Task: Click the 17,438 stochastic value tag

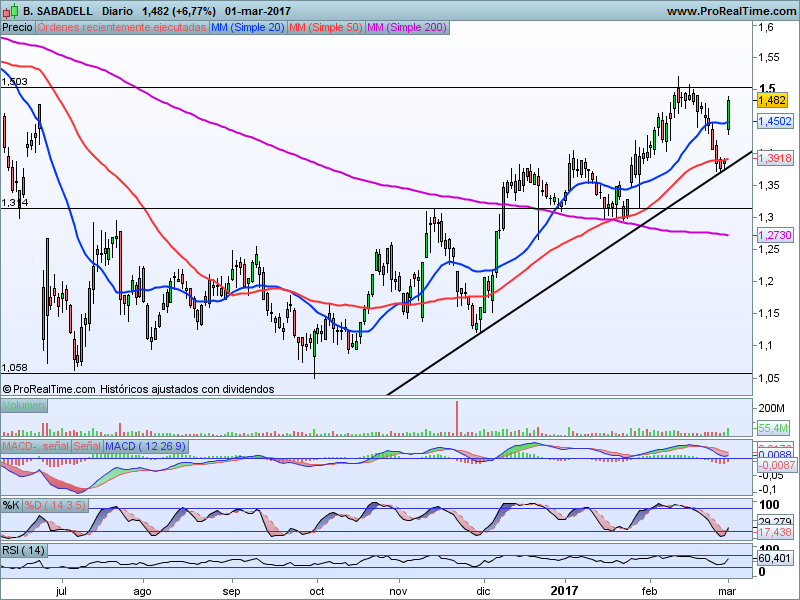Action: [774, 532]
